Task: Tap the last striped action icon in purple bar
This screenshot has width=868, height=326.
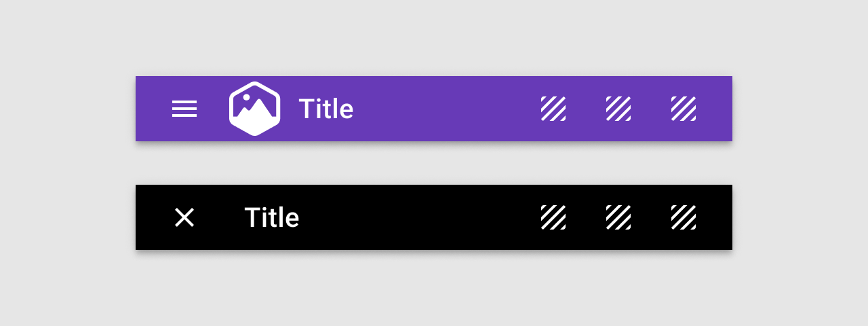Action: point(684,109)
